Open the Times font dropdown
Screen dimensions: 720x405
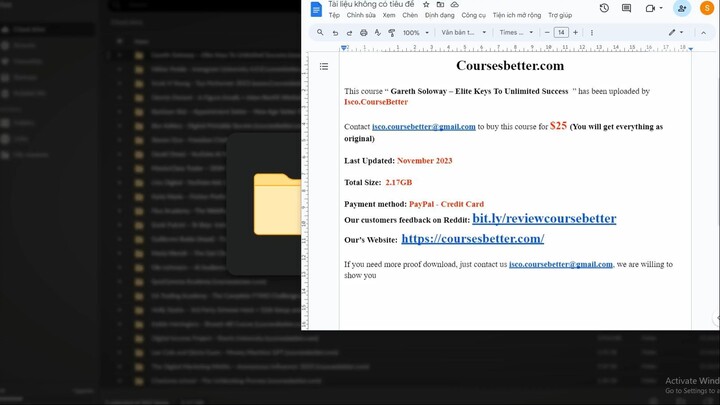click(x=516, y=33)
